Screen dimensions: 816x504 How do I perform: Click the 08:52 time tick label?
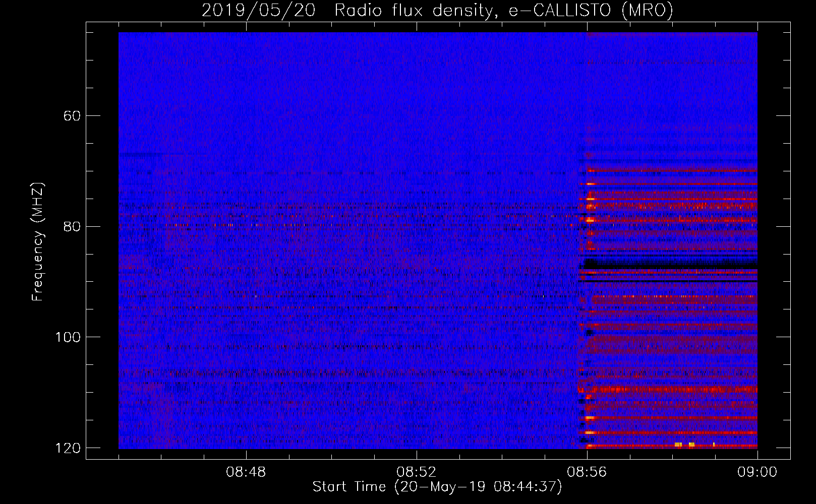tap(416, 472)
